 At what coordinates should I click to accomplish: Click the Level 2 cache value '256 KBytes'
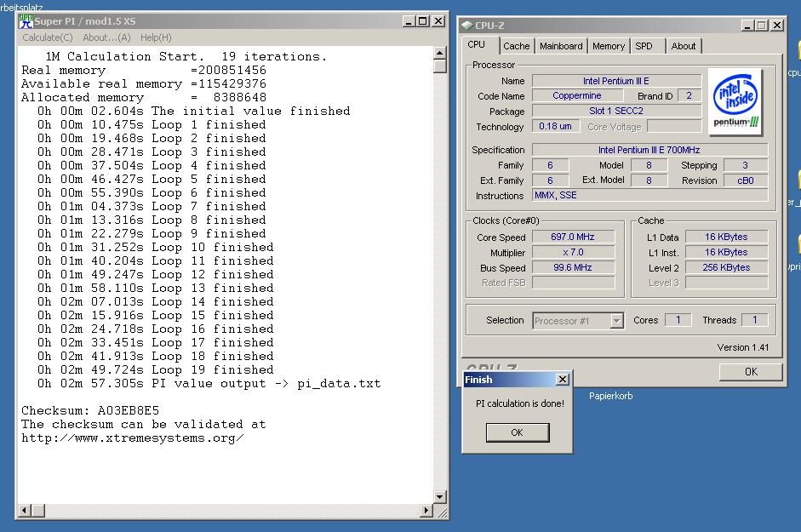coord(726,267)
